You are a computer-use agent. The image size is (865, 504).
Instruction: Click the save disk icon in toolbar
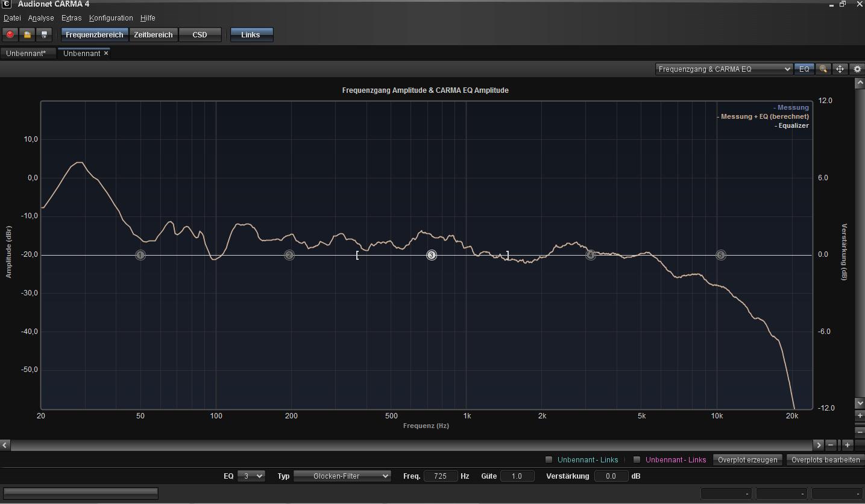44,35
